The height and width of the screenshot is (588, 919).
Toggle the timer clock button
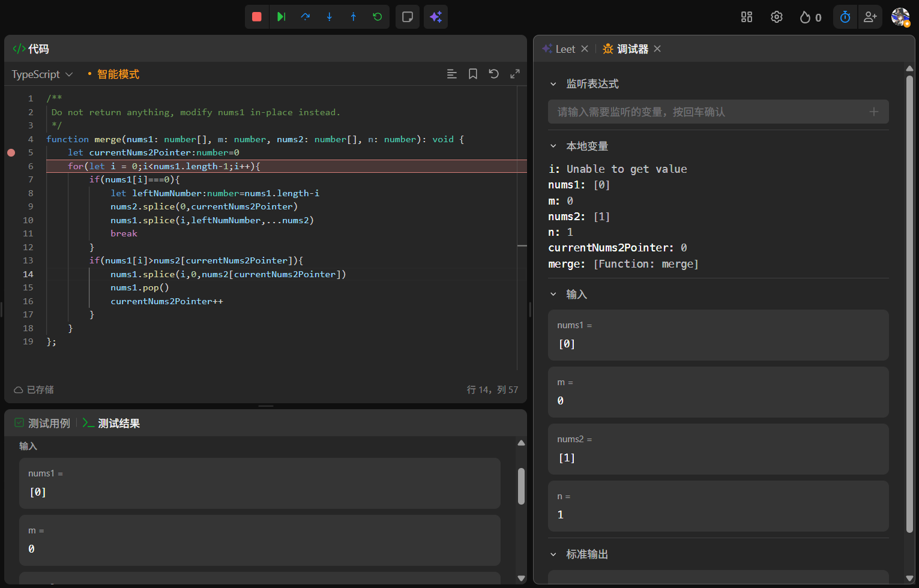pos(845,17)
